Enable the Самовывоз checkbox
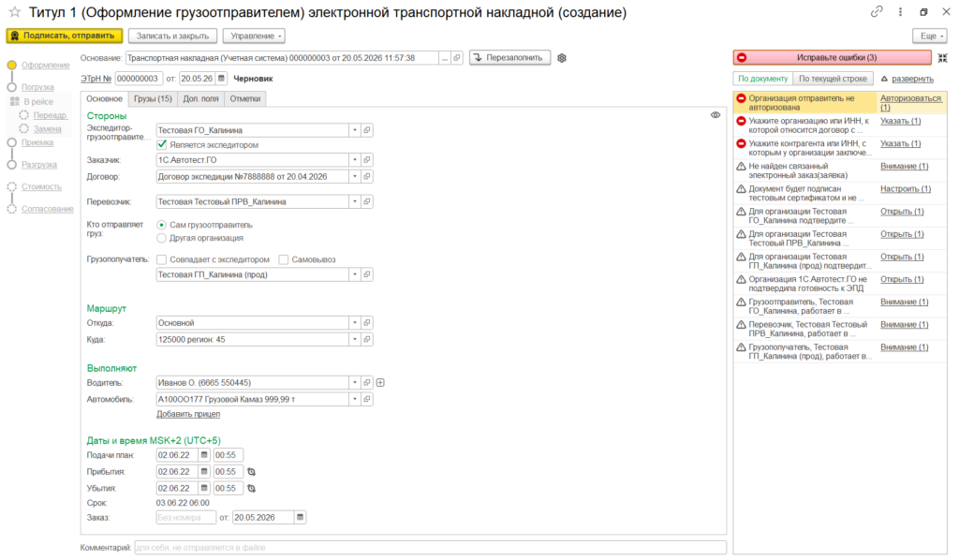Image resolution: width=959 pixels, height=560 pixels. [283, 259]
